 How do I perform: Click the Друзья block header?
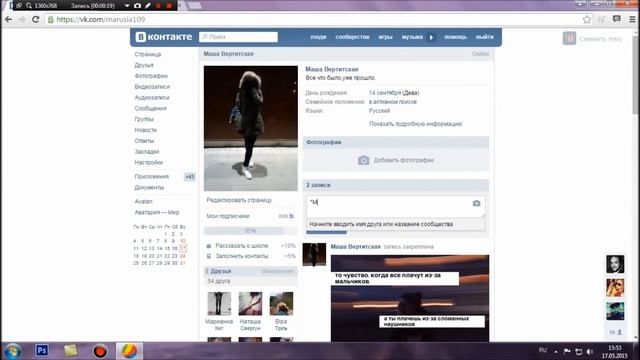(x=251, y=271)
